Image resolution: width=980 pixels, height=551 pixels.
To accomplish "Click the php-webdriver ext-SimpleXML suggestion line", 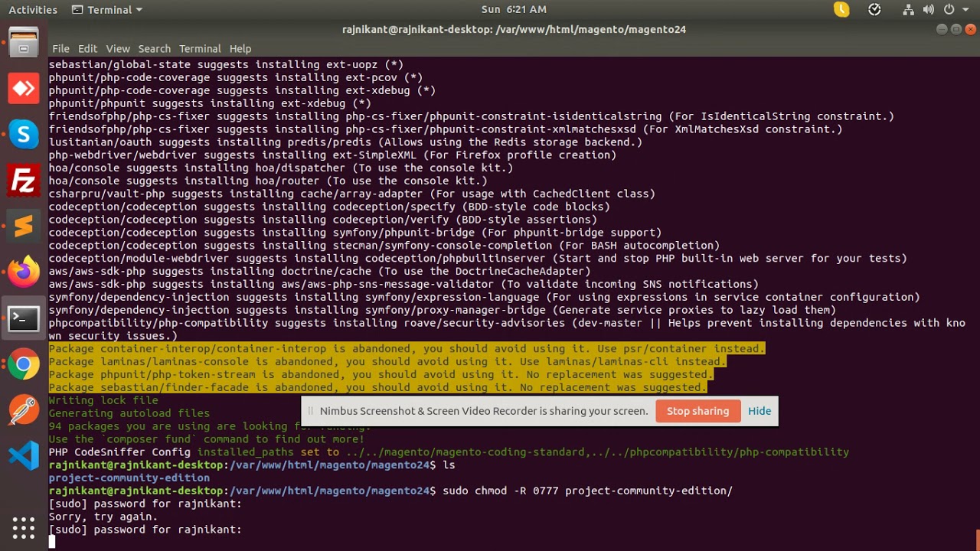I will click(x=332, y=155).
